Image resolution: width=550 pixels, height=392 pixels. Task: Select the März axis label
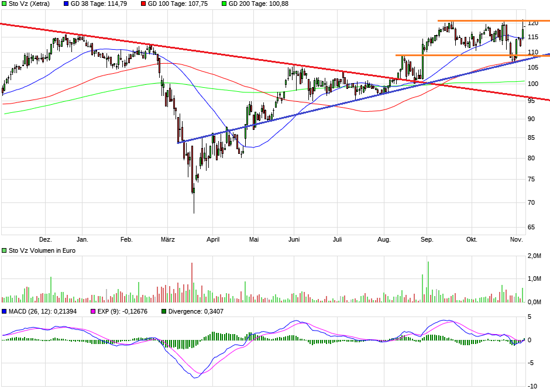coord(168,239)
